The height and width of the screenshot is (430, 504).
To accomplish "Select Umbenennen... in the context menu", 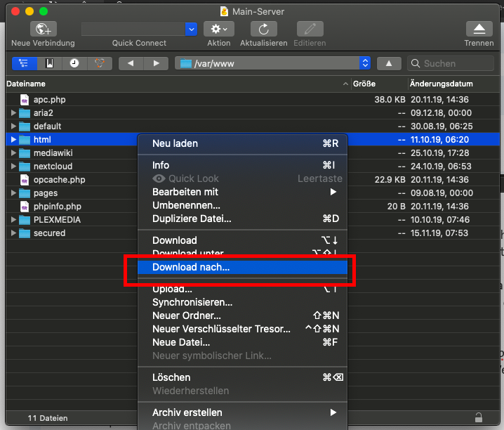I will point(186,205).
